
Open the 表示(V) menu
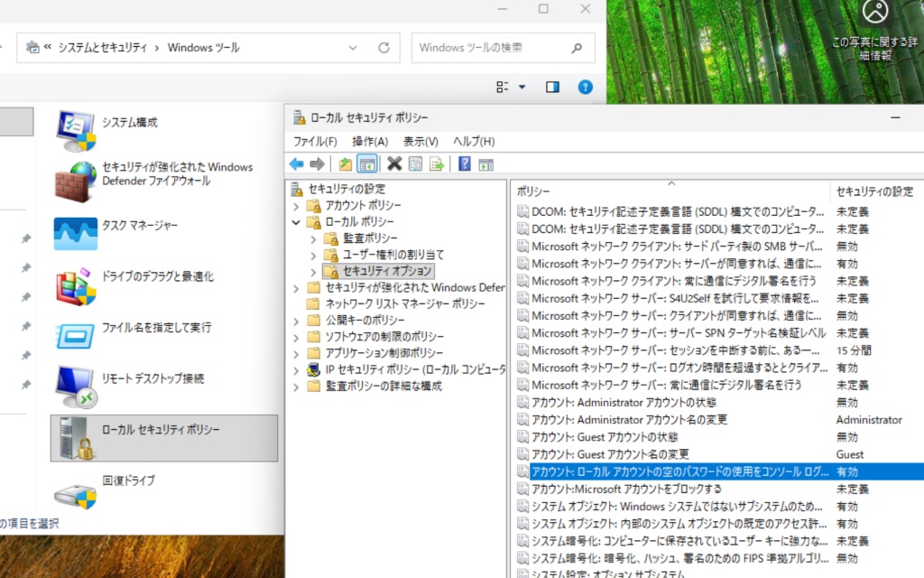coord(420,142)
